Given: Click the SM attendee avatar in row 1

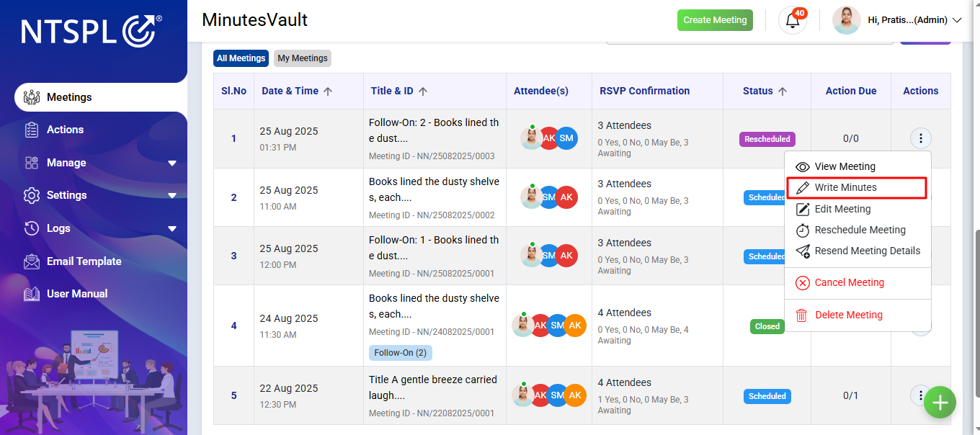Looking at the screenshot, I should [566, 138].
